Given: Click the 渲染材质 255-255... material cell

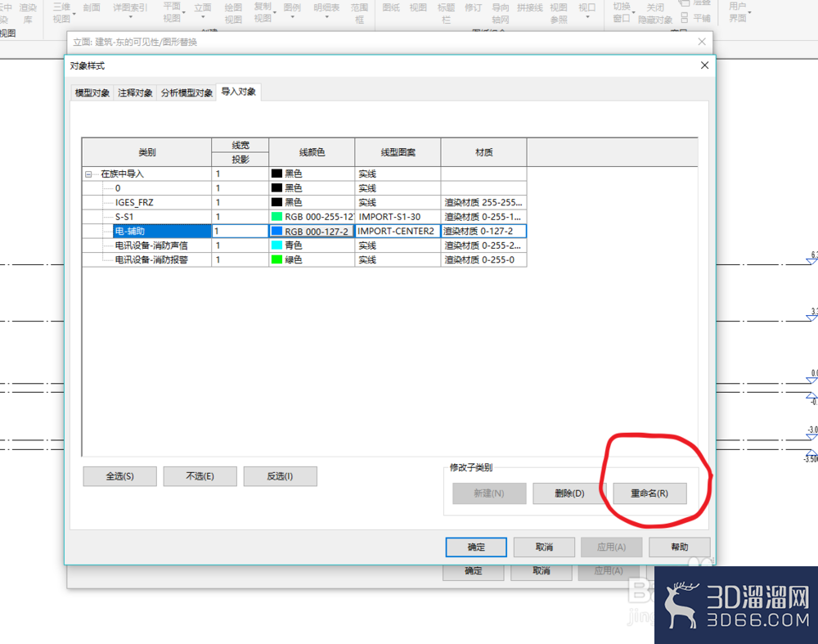Looking at the screenshot, I should point(483,202).
